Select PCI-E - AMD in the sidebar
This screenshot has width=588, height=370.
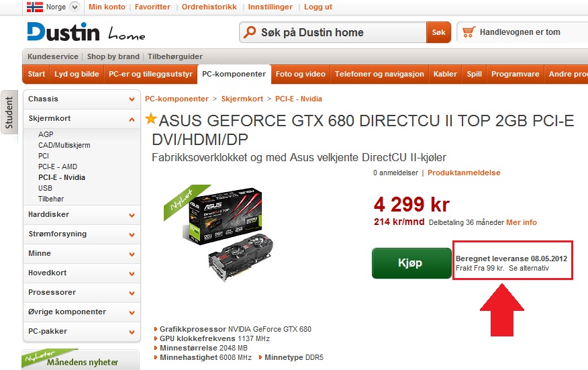click(x=57, y=167)
